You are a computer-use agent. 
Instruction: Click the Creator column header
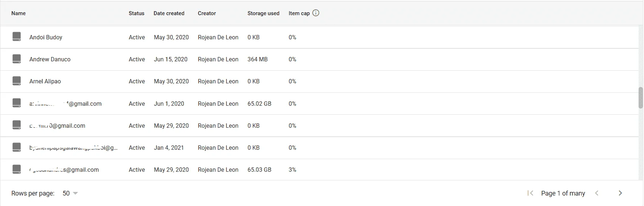(x=207, y=13)
